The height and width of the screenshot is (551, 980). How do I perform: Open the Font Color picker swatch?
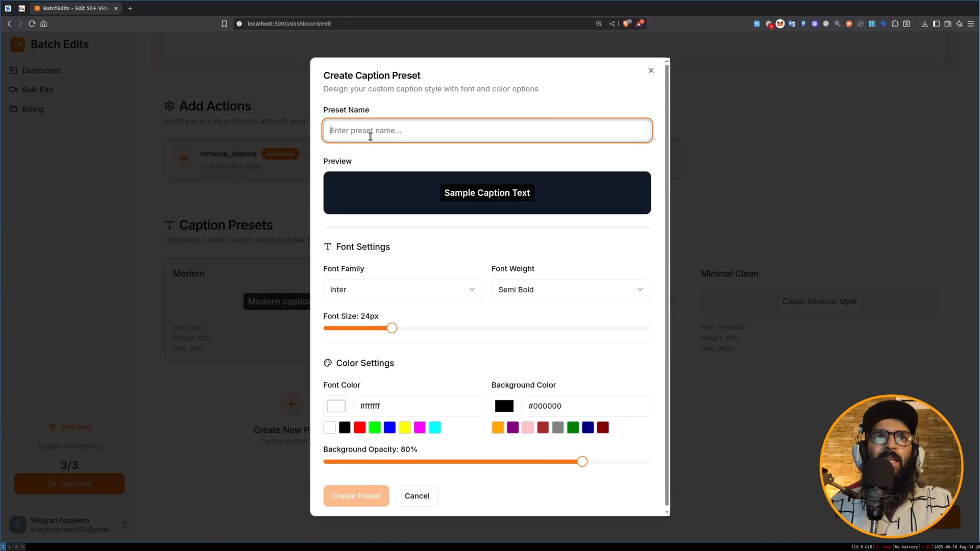point(336,406)
